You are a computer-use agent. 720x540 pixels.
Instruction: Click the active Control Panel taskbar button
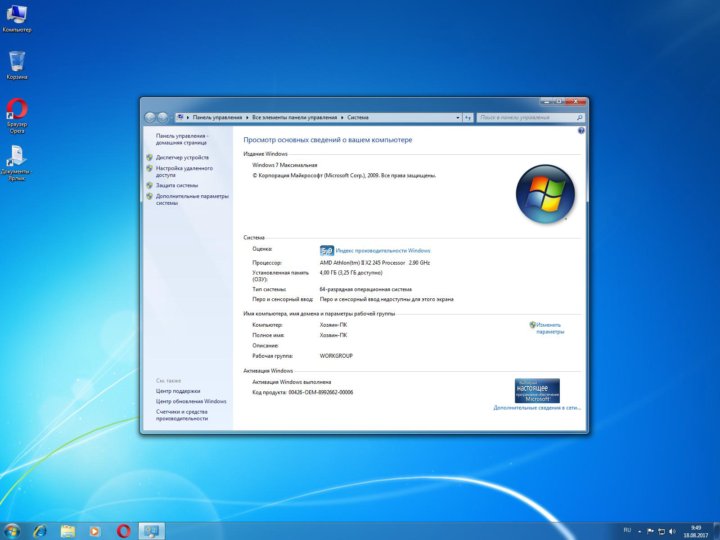point(152,531)
